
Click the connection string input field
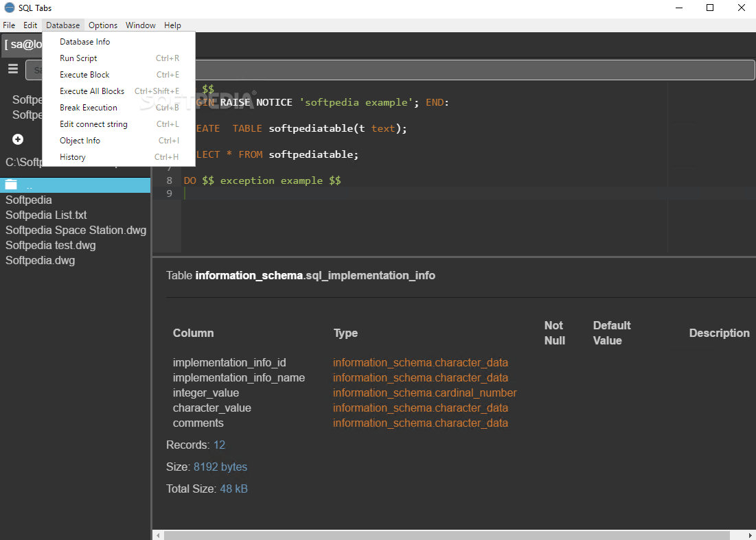point(467,70)
